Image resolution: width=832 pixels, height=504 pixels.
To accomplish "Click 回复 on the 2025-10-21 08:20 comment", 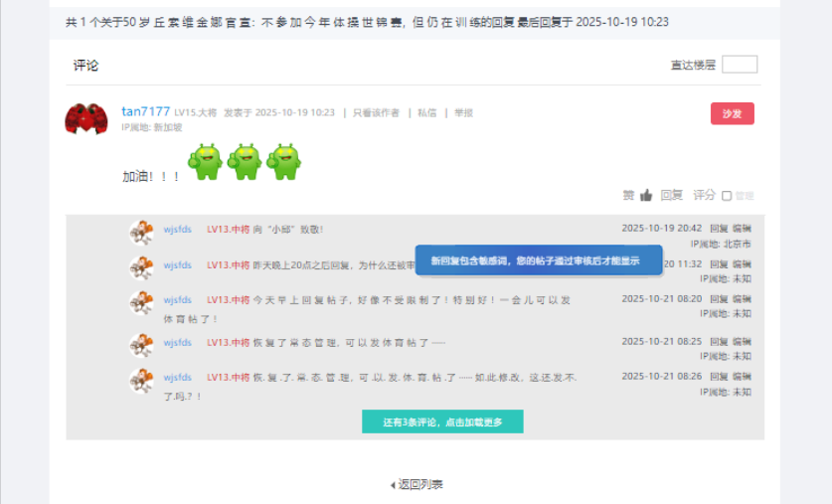I will pyautogui.click(x=719, y=298).
